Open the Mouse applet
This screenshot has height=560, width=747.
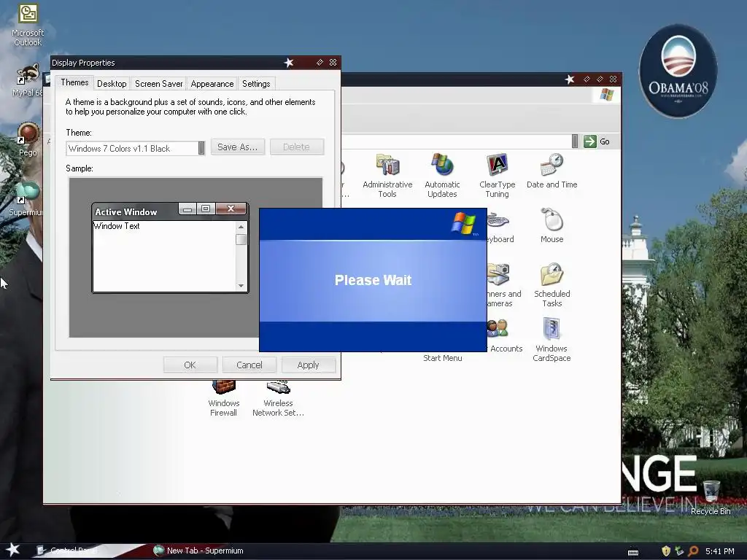tap(551, 226)
